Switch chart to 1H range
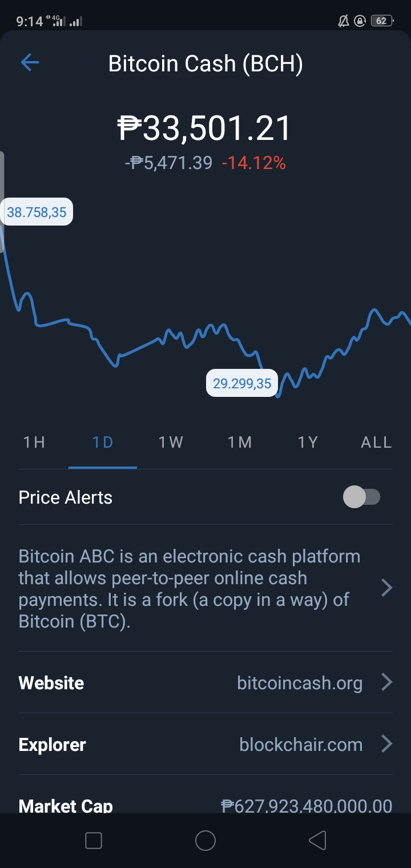This screenshot has height=868, width=411. click(x=34, y=442)
